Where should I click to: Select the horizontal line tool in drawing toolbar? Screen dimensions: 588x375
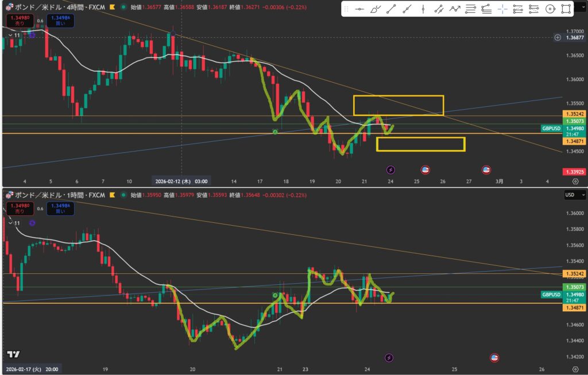(x=359, y=9)
